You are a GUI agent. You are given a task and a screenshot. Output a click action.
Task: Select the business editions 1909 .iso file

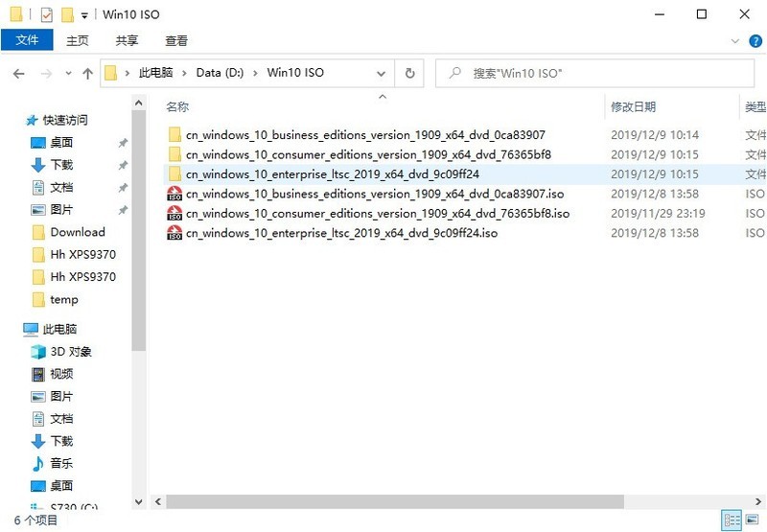(x=375, y=194)
